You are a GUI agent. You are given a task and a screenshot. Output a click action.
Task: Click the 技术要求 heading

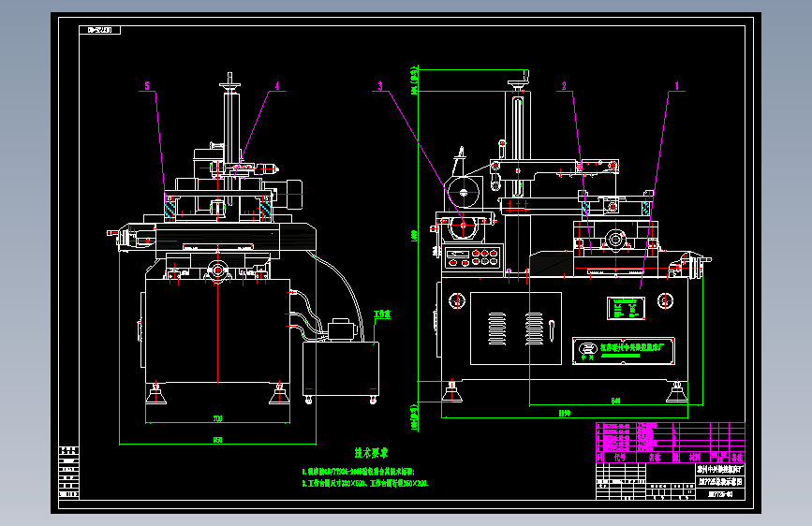click(371, 453)
